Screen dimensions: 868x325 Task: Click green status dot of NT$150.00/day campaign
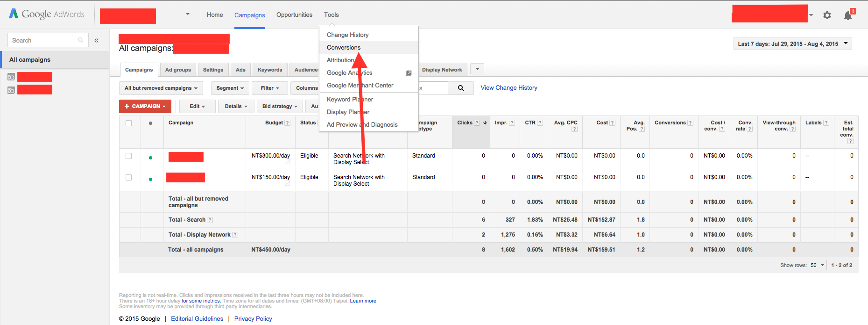pyautogui.click(x=150, y=179)
